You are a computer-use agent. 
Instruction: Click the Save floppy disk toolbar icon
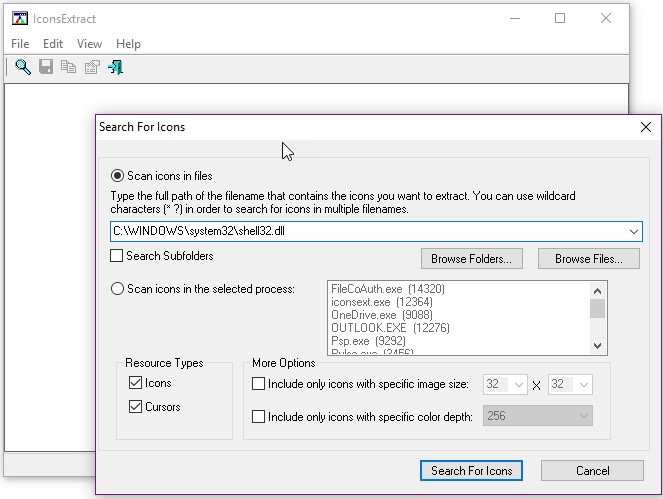click(46, 67)
